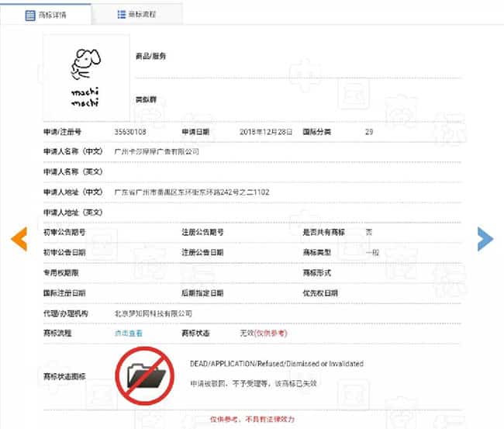504x429 pixels.
Task: Select applicant address ending 242号之二1102
Action: click(x=192, y=192)
